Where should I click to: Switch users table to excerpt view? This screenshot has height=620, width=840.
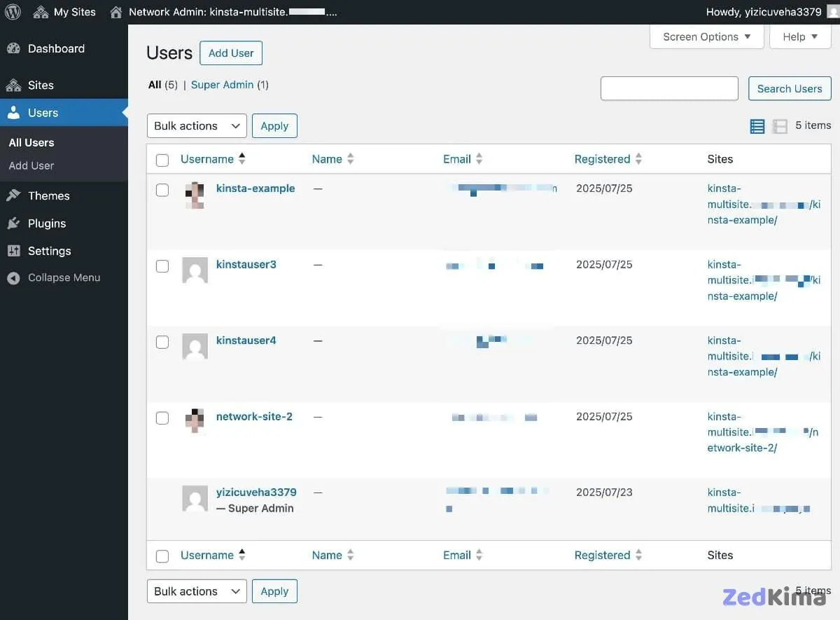pos(779,125)
